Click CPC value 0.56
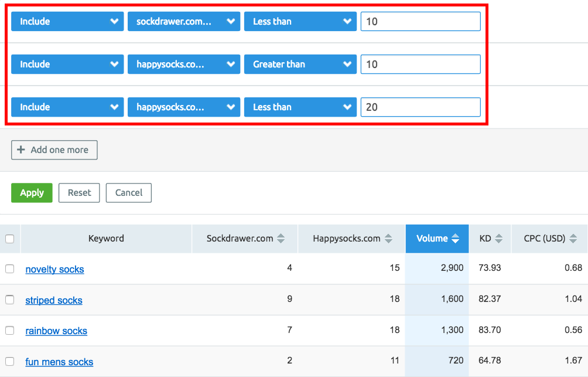This screenshot has width=588, height=377. [573, 330]
